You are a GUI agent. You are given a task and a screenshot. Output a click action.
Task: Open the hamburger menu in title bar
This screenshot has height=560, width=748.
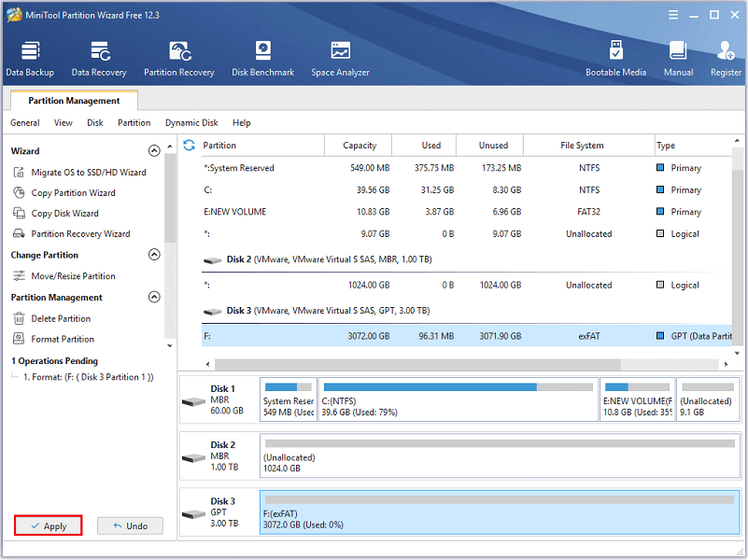pyautogui.click(x=673, y=15)
